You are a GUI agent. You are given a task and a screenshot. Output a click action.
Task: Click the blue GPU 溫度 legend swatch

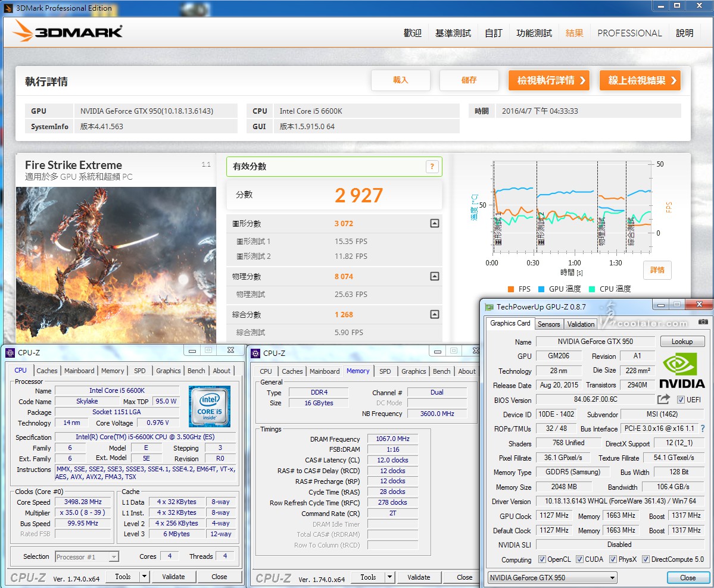541,289
